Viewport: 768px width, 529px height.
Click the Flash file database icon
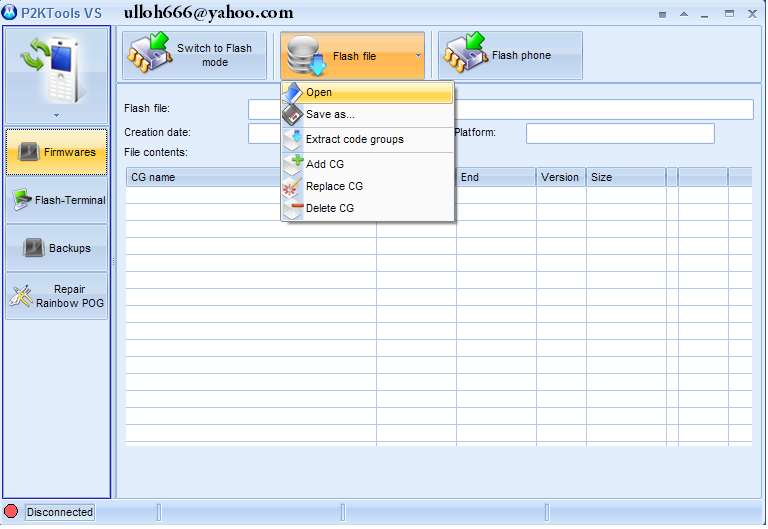pos(307,56)
